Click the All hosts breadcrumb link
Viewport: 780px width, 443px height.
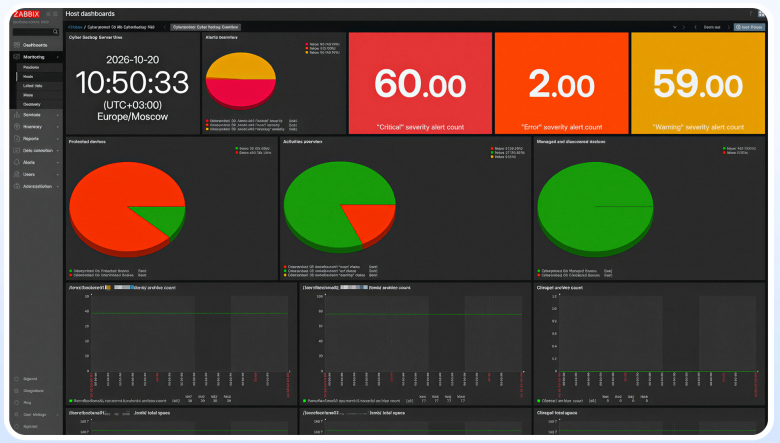tap(75, 27)
